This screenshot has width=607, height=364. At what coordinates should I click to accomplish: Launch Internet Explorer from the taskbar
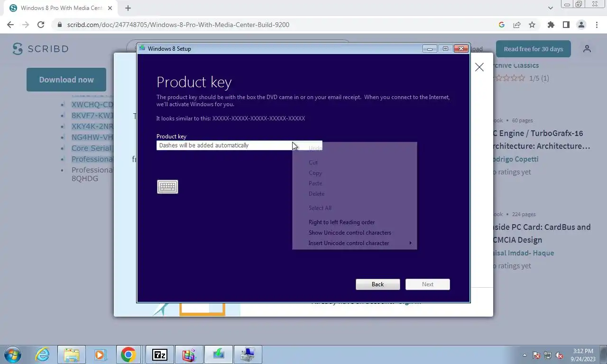(43, 355)
